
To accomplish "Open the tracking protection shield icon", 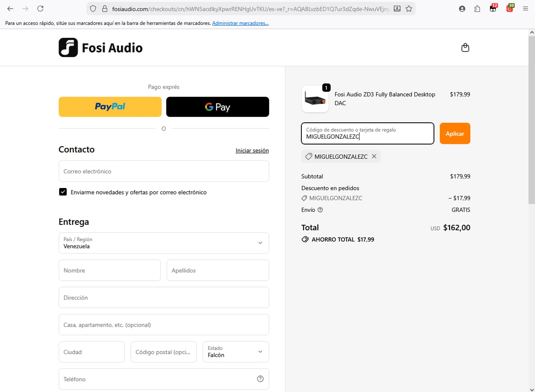I will tap(93, 9).
